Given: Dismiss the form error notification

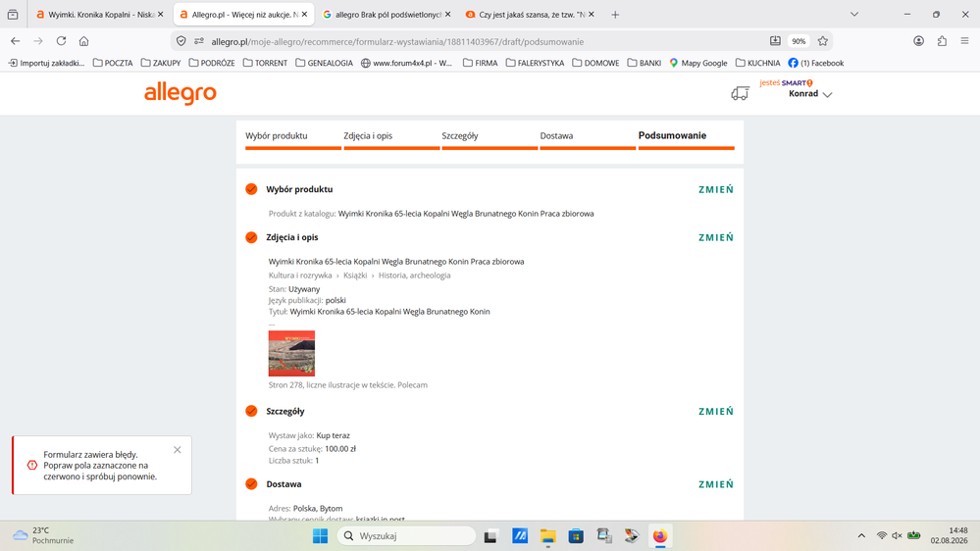Looking at the screenshot, I should [178, 450].
